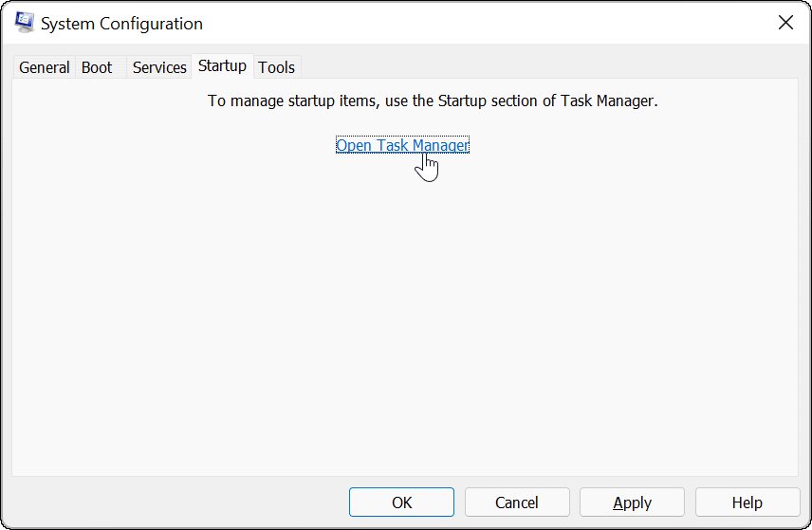Go to the Services tab
The width and height of the screenshot is (812, 530).
(x=159, y=67)
